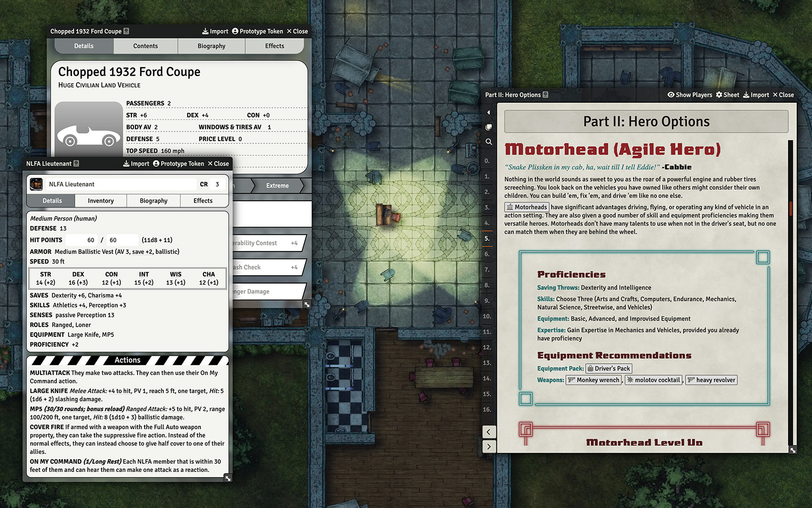Show Players the Hero Options journal
Screen dimensions: 812x508
(690, 94)
